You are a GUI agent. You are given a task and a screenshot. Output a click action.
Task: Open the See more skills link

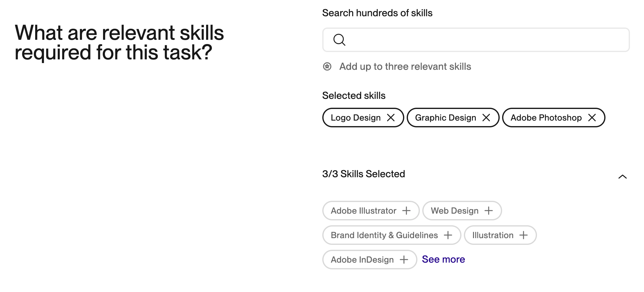click(443, 259)
